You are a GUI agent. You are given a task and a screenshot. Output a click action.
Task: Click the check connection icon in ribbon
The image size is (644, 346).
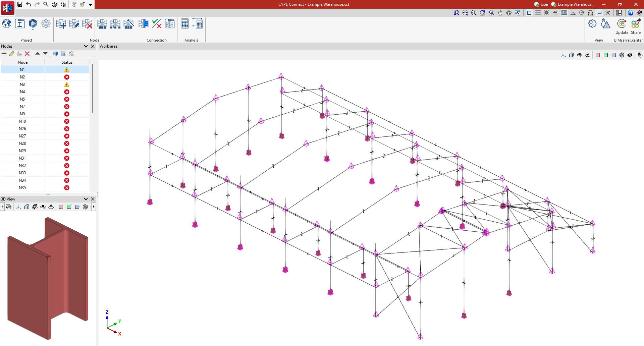click(x=156, y=24)
